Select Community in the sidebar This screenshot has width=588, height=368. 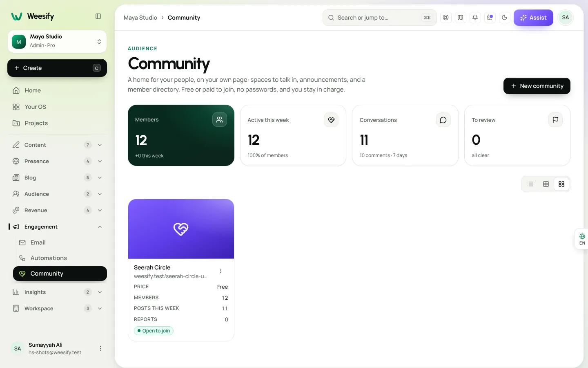pos(60,274)
